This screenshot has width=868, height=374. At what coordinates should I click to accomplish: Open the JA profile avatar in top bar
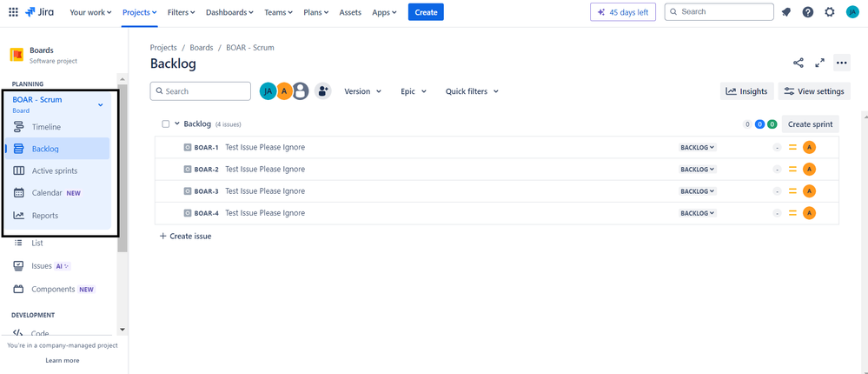pyautogui.click(x=852, y=11)
